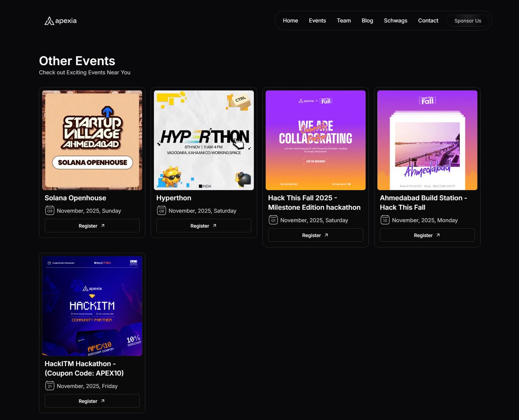Click calendar icon showing 21 on HackITM Hackathon
Viewport: 519px width, 420px height.
(49, 386)
